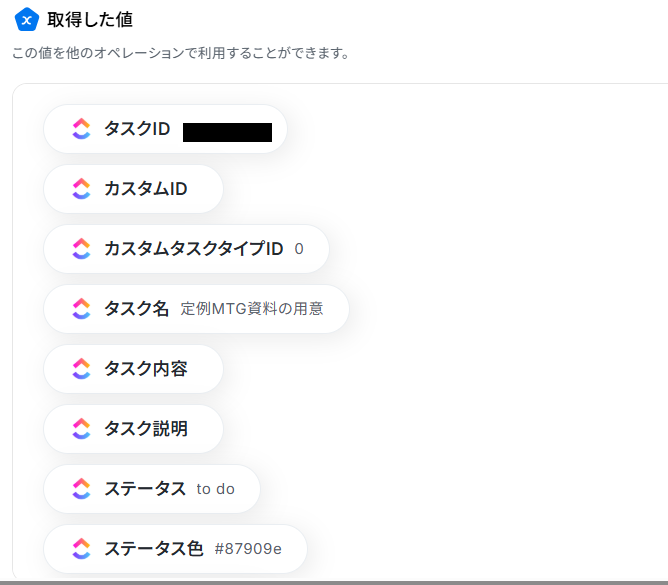Click ClickUp icon beside タスク名
The width and height of the screenshot is (668, 585).
point(82,309)
